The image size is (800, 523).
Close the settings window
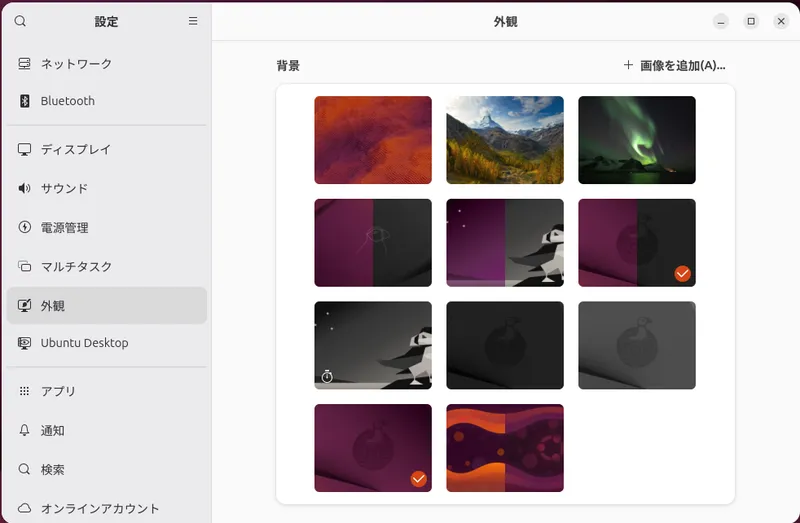pos(781,21)
